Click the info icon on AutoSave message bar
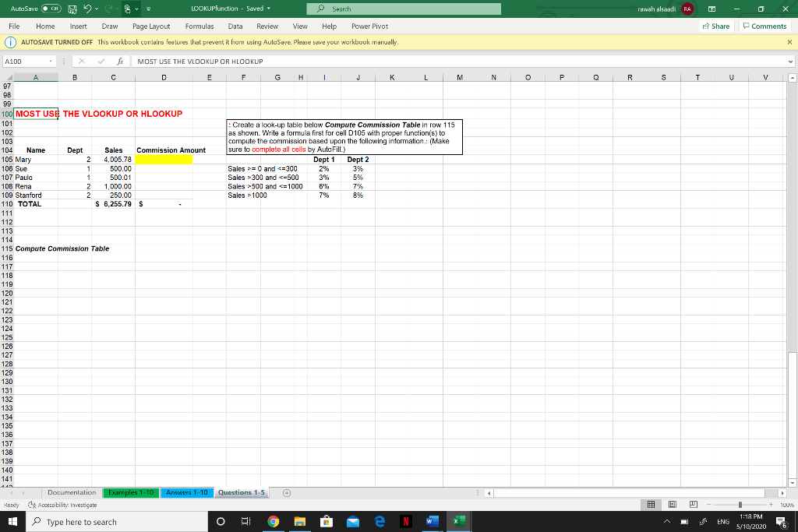The height and width of the screenshot is (532, 798). [x=10, y=42]
